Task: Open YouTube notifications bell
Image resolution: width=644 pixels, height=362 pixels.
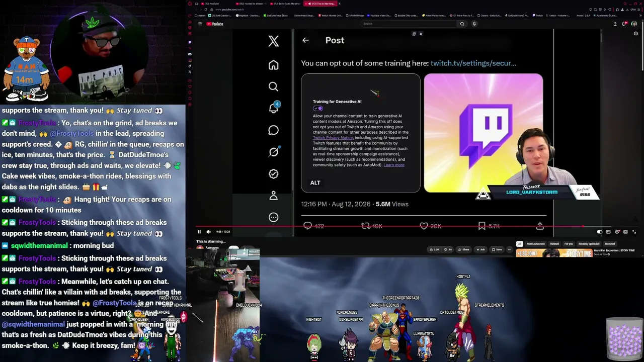Action: point(624,24)
